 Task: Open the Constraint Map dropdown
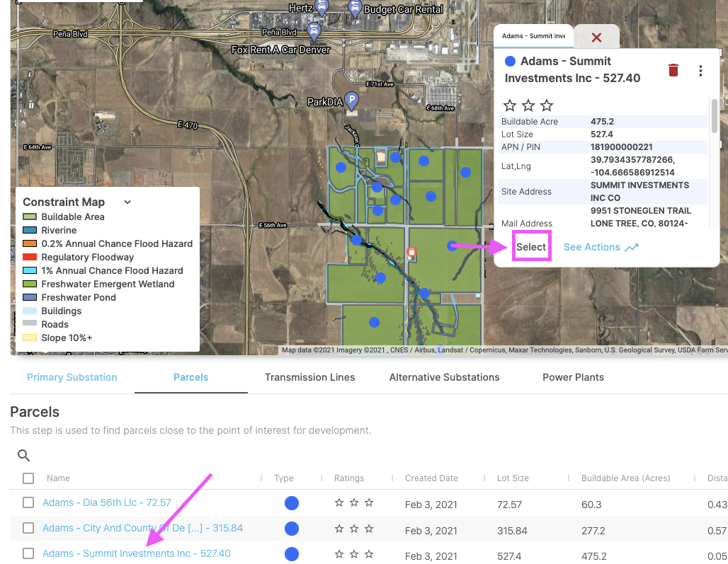point(127,202)
